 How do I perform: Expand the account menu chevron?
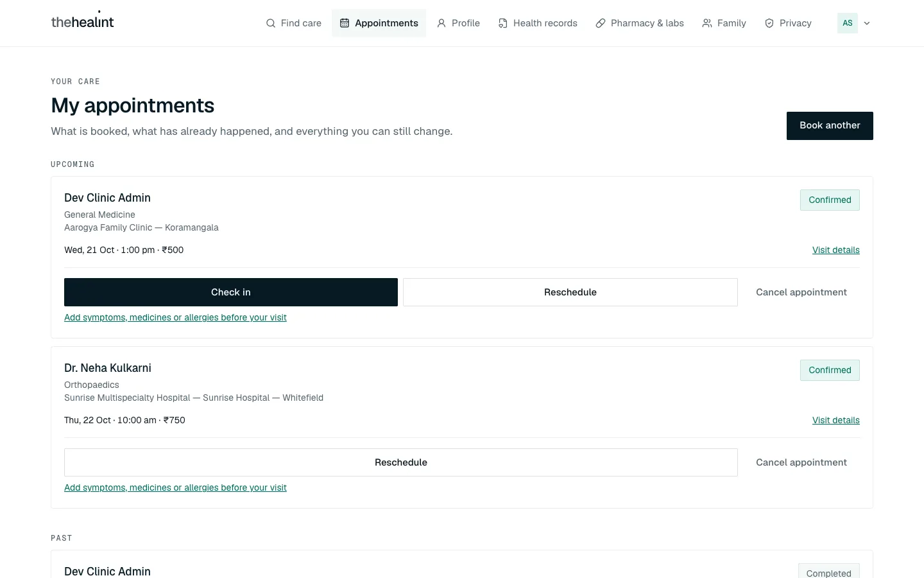pyautogui.click(x=867, y=23)
